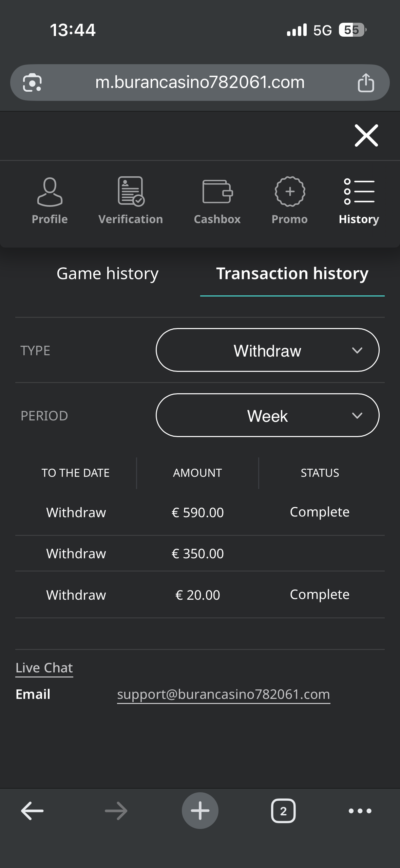Image resolution: width=400 pixels, height=868 pixels.
Task: Expand the Period dropdown showing Week
Action: click(267, 415)
